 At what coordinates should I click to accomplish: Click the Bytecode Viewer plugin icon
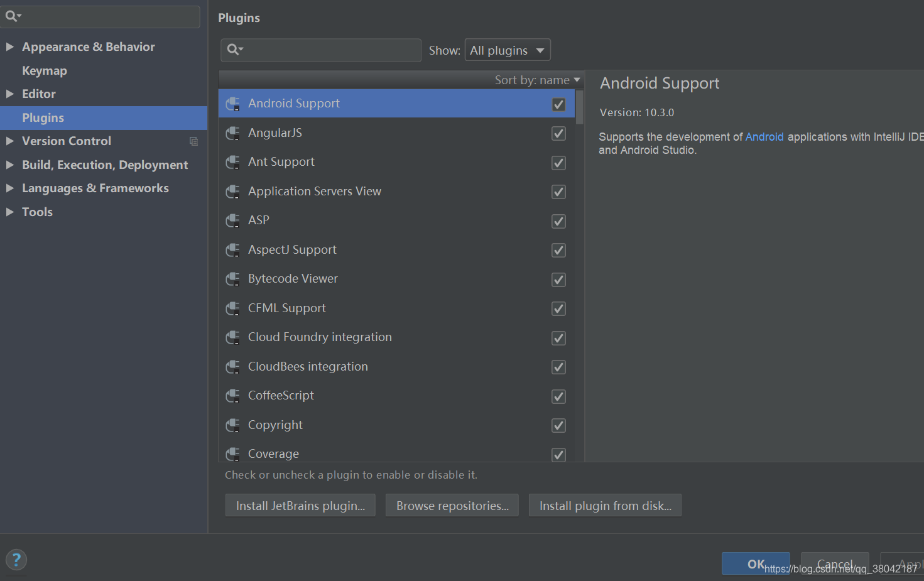click(232, 279)
